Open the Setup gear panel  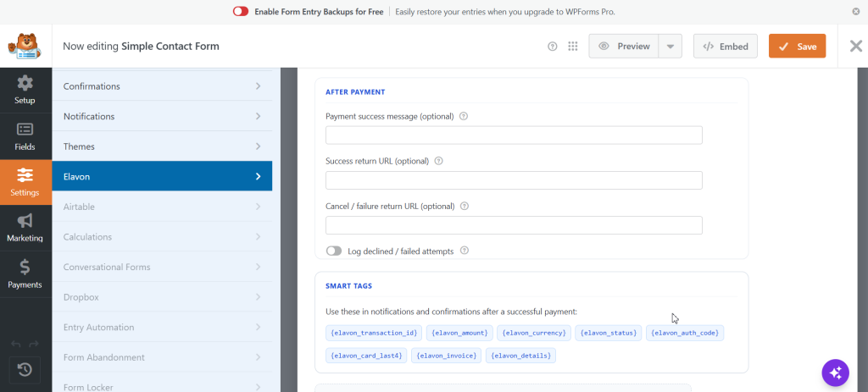25,90
